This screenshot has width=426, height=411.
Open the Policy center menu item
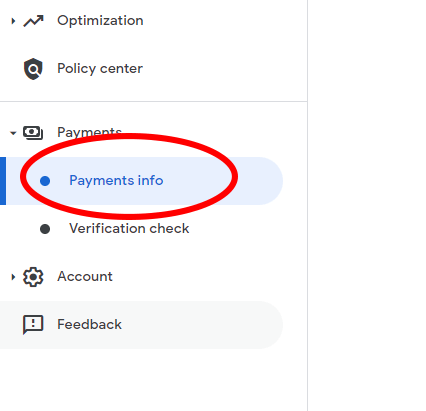(100, 69)
